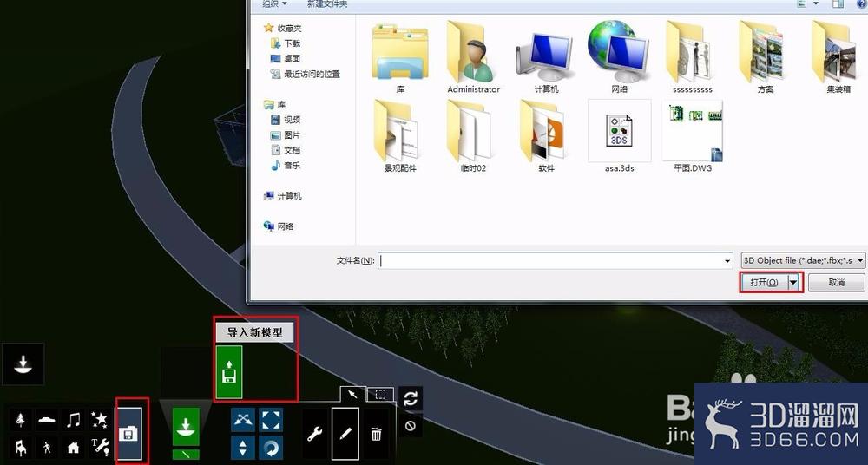Select the 库 folder in the file list
Screen dimensions: 868x465
pyautogui.click(x=400, y=57)
